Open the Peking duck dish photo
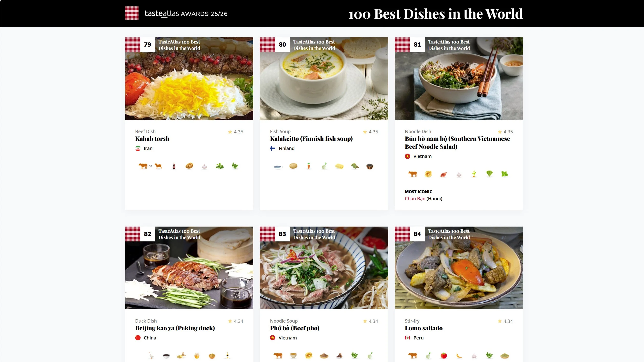The height and width of the screenshot is (362, 644). click(189, 268)
